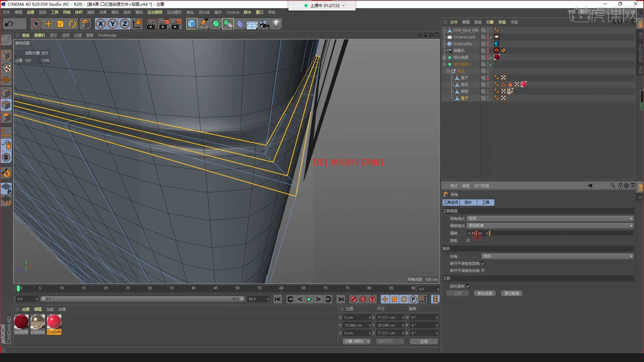Screen dimensions: 644x362
Task: Toggle the OctaneLight enable checkmark
Action: 491,37
